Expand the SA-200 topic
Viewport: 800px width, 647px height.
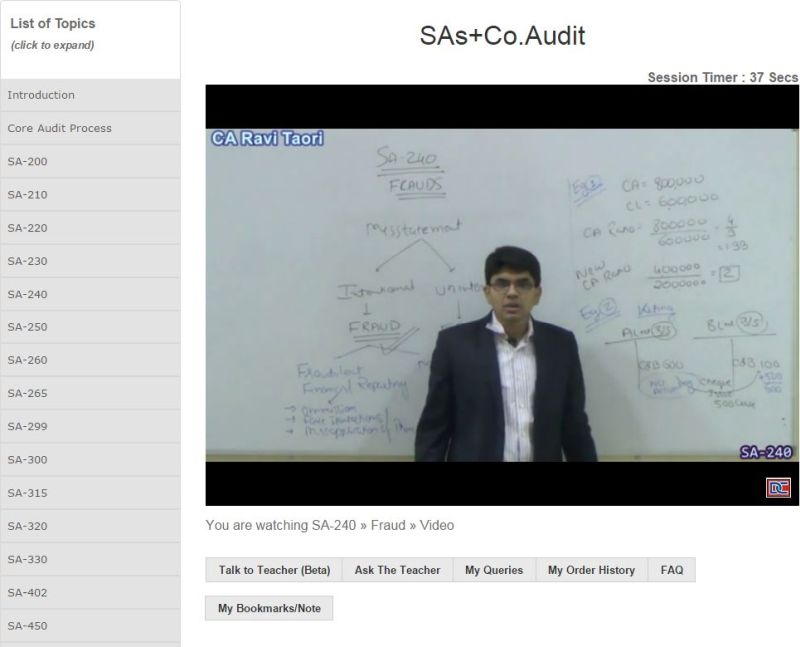tap(90, 161)
